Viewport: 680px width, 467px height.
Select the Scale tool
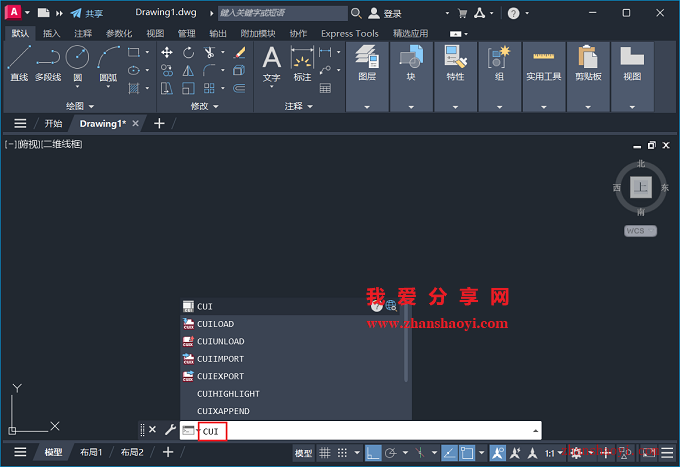[x=188, y=88]
